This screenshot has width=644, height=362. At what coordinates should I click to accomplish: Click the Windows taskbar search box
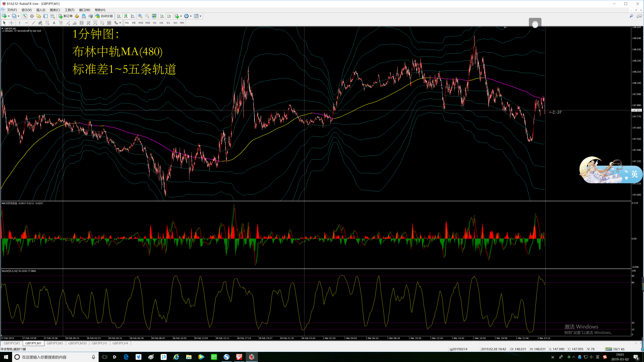coord(55,357)
